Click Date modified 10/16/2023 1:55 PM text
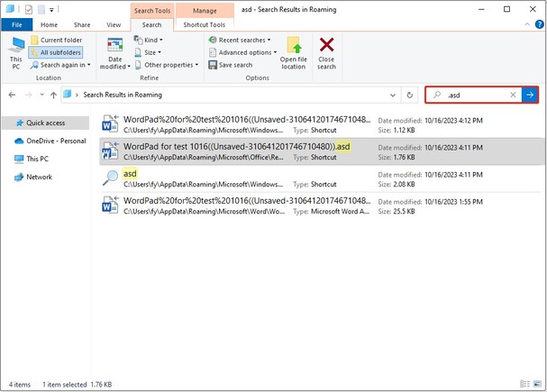The image size is (547, 392). tap(431, 202)
